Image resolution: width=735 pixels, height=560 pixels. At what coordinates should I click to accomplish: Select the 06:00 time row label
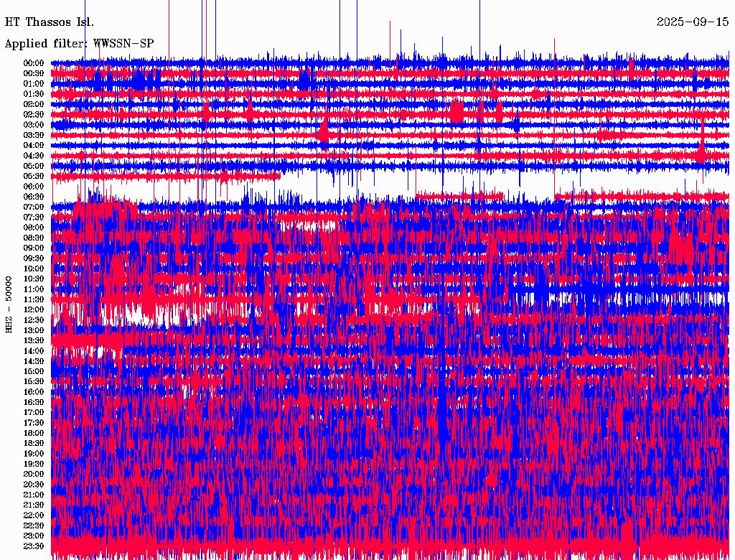(34, 186)
